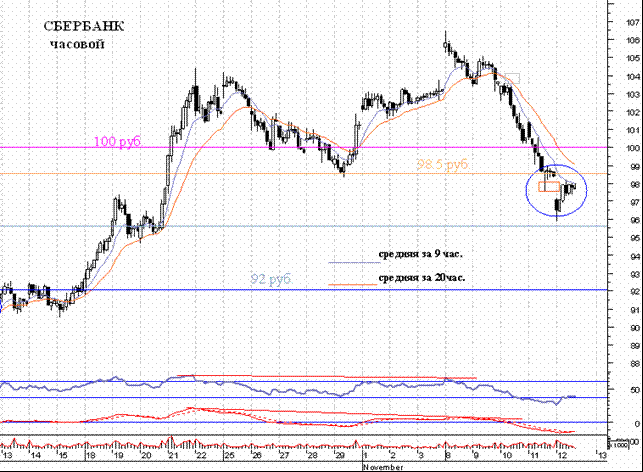Click the 'часовой' timeframe subtitle
This screenshot has width=643, height=472.
pyautogui.click(x=77, y=44)
